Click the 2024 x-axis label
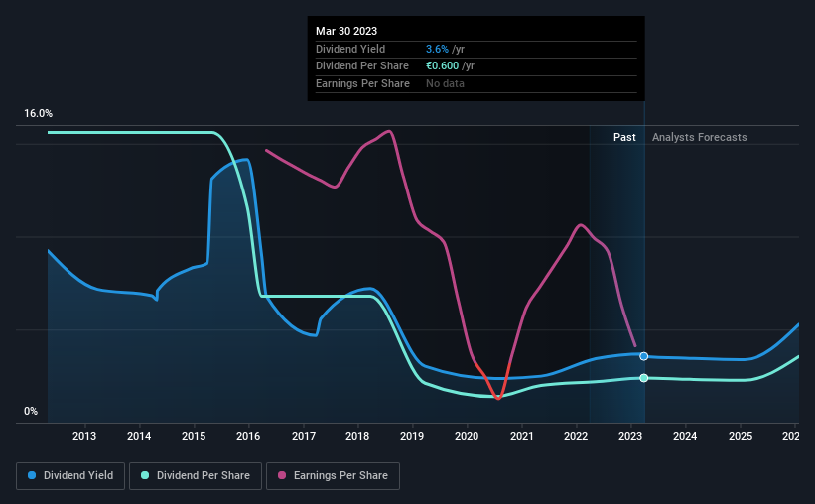The image size is (815, 504). click(x=685, y=436)
